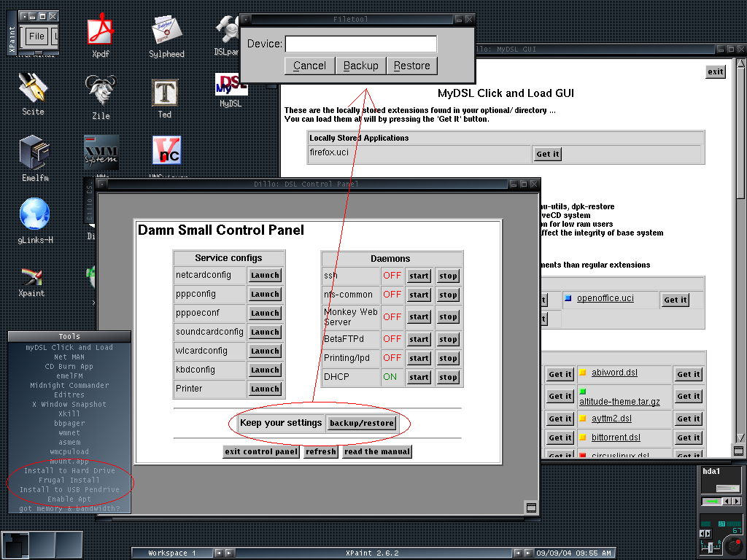The width and height of the screenshot is (747, 560).
Task: Open the openoffice.uci link
Action: pos(605,298)
